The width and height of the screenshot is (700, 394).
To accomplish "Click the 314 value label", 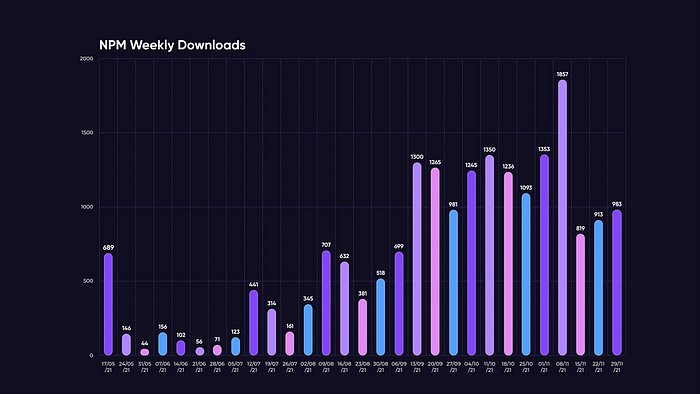I will (x=271, y=303).
